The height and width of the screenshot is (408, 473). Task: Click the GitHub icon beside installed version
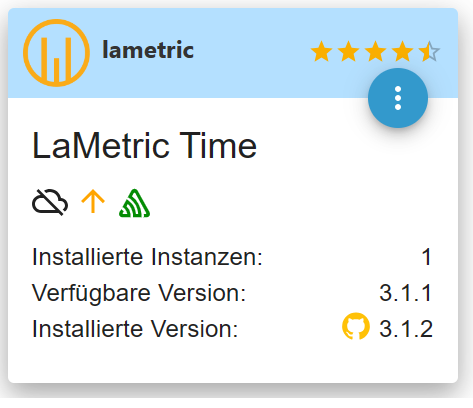pos(356,326)
